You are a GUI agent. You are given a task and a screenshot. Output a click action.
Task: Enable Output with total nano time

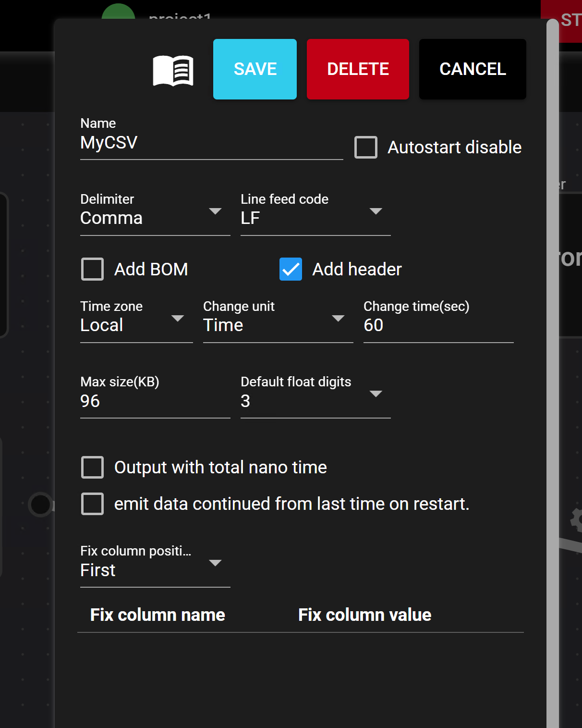[x=93, y=467]
